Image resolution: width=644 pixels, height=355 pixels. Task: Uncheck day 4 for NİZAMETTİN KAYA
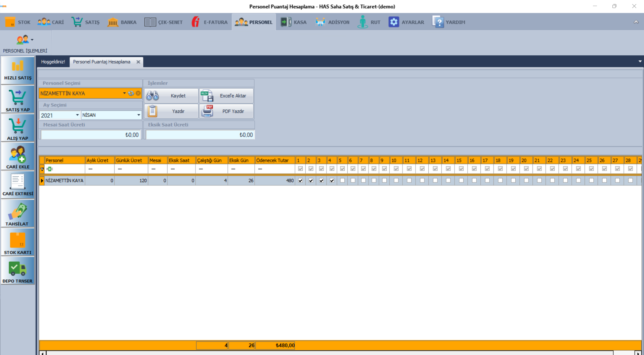pos(332,180)
